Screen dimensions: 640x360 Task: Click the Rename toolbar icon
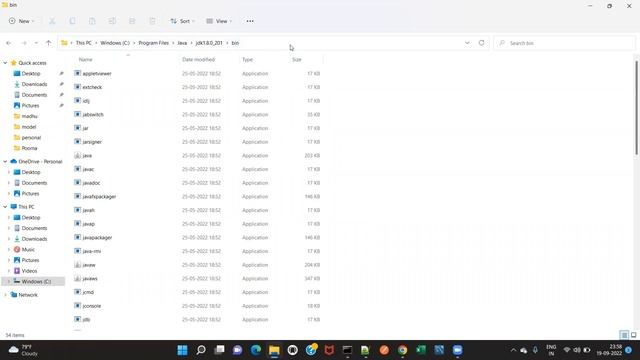[x=112, y=21]
